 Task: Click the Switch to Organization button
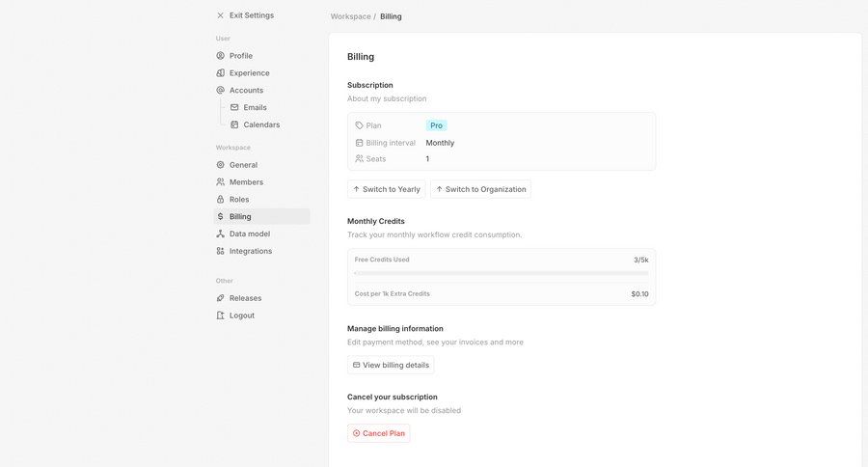tap(480, 189)
